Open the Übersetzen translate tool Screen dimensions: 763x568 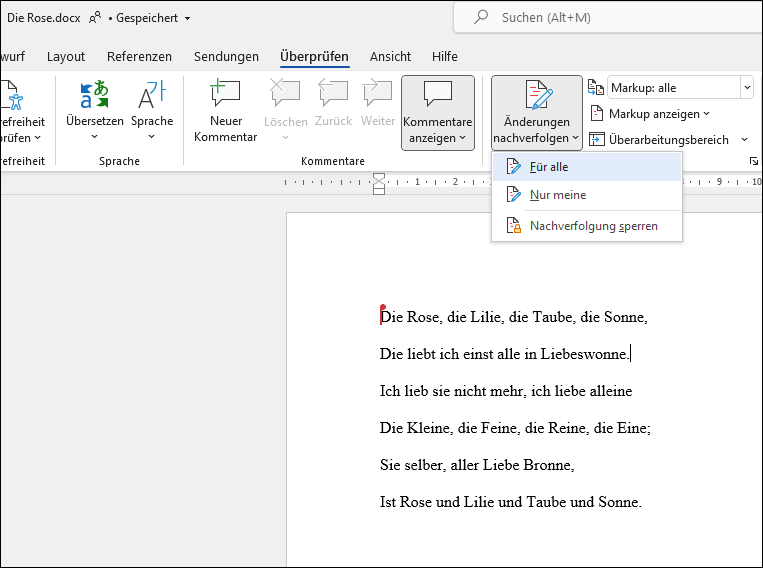point(94,110)
